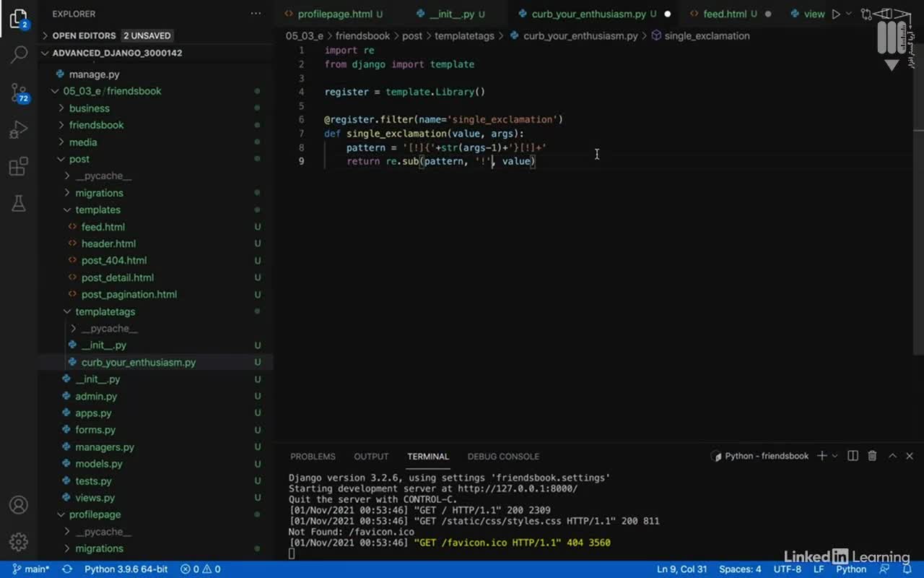Toggle panel size with the up chevron
This screenshot has width=924, height=578.
click(x=892, y=456)
